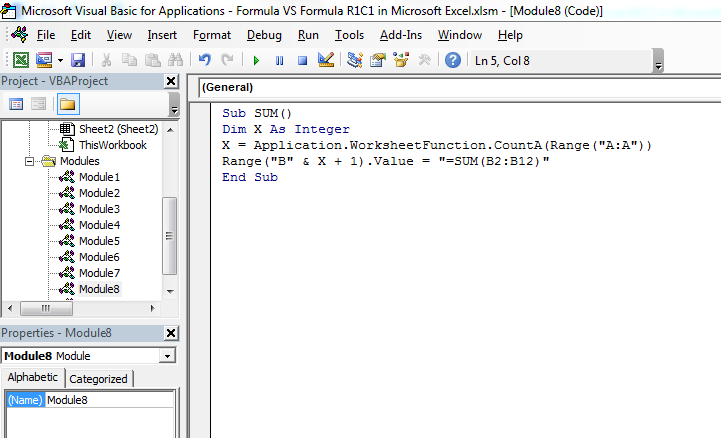
Task: Collapse the Modules folder node
Action: [29, 161]
